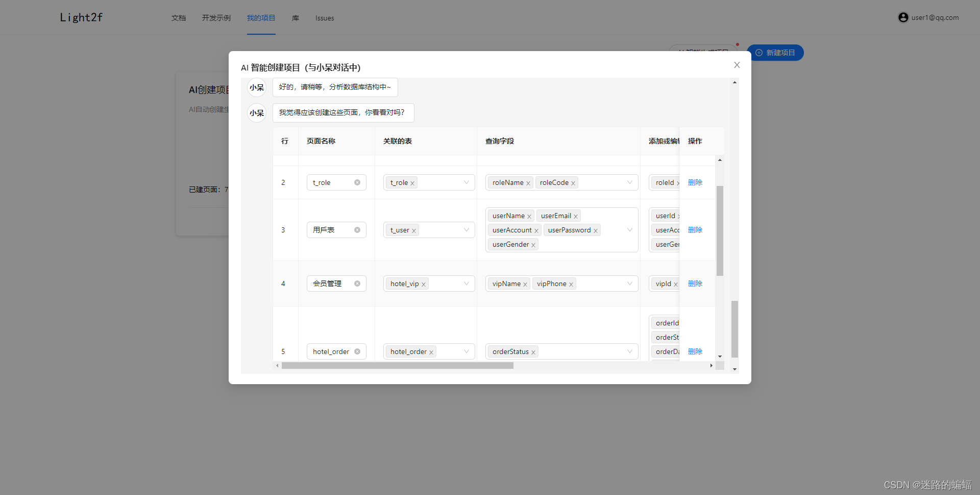
Task: Click the 操作 column header
Action: 695,141
